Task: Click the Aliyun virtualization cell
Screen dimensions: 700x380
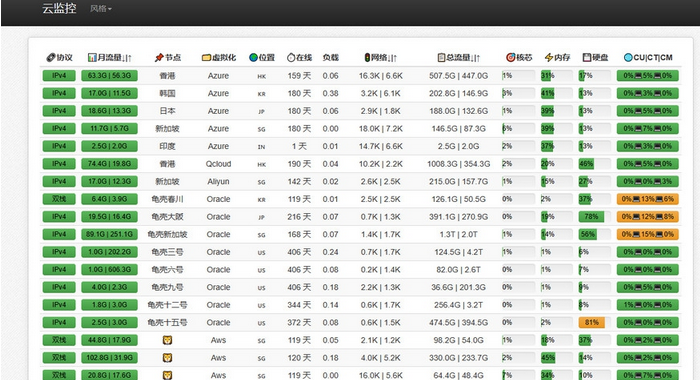Action: tap(218, 181)
